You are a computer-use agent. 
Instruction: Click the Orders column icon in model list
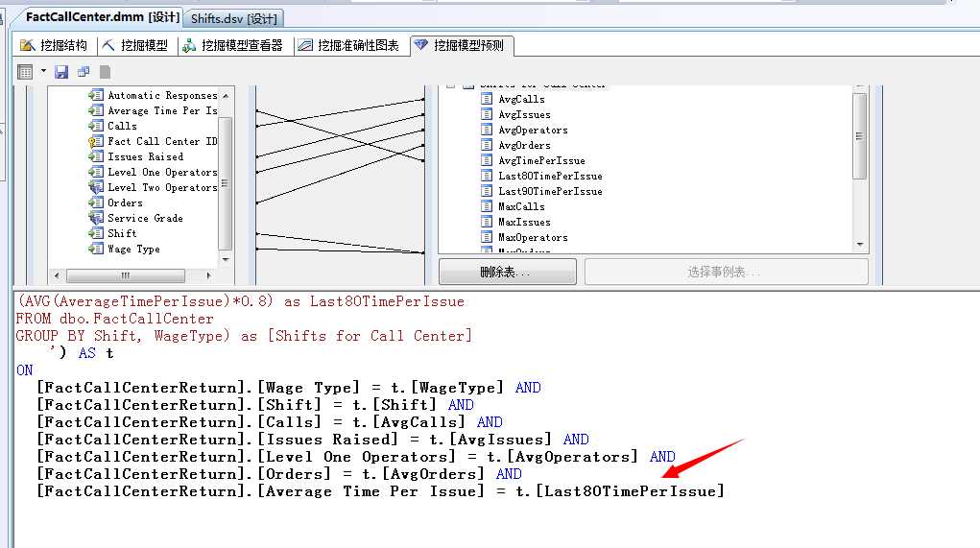[96, 203]
